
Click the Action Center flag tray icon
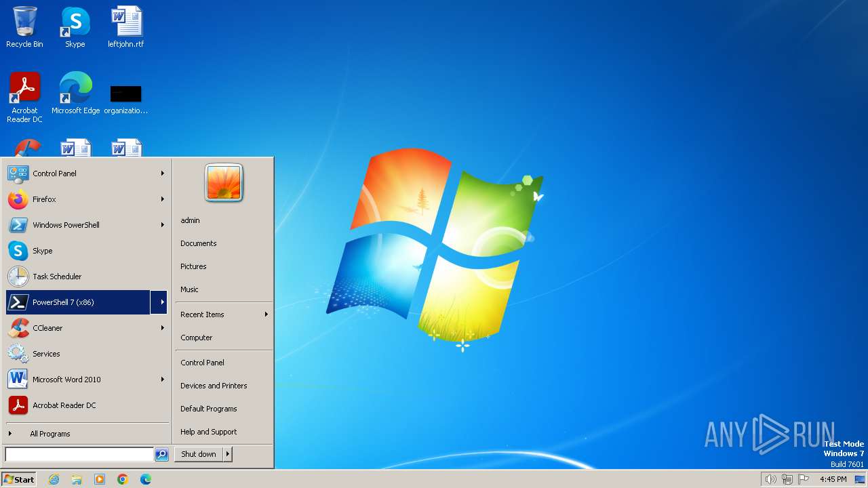click(804, 479)
